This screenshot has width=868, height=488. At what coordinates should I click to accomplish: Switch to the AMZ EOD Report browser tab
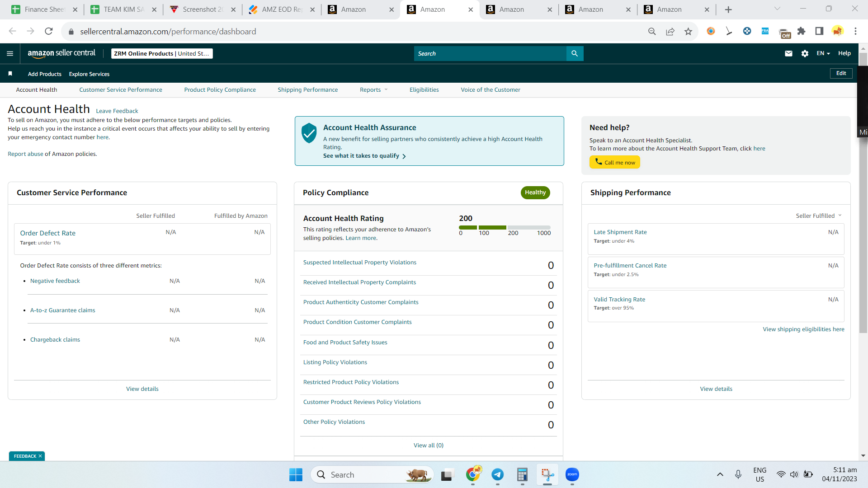(282, 9)
